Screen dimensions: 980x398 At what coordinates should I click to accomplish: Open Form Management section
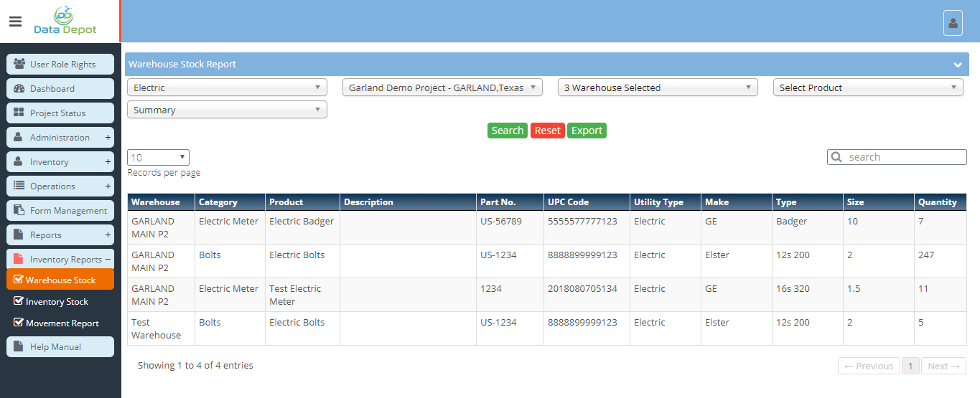point(60,211)
